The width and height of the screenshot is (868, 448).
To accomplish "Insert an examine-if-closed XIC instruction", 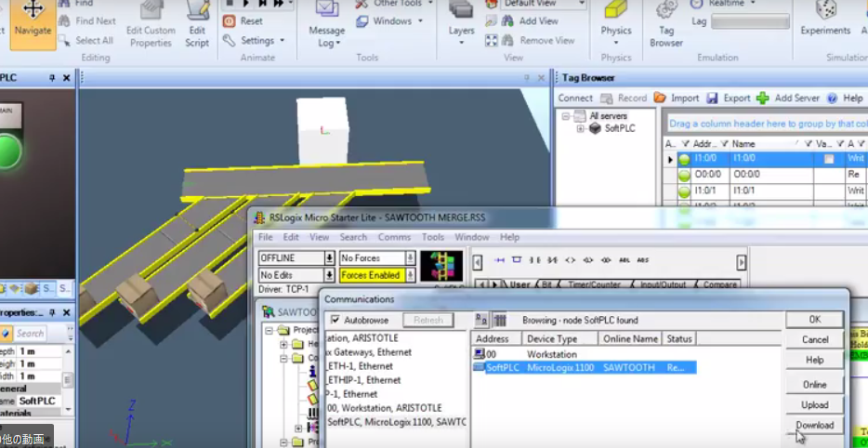I will 534,259.
